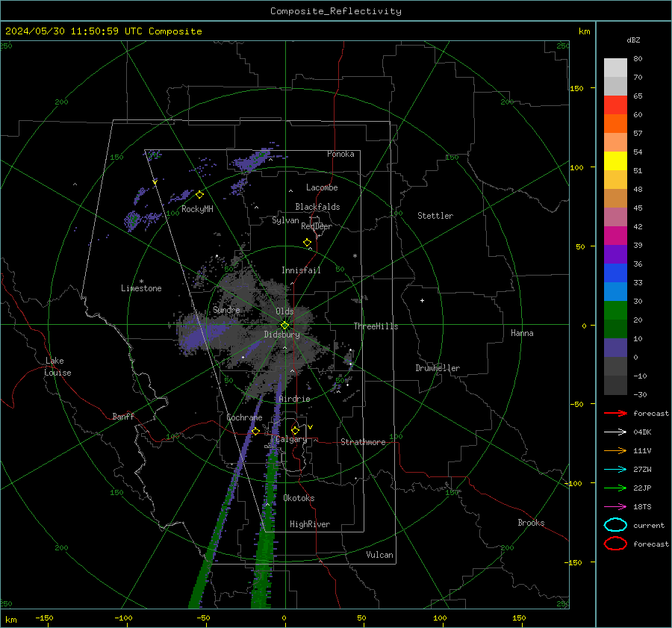Click the cyan current ellipse icon
Image resolution: width=672 pixels, height=628 pixels.
click(x=615, y=525)
